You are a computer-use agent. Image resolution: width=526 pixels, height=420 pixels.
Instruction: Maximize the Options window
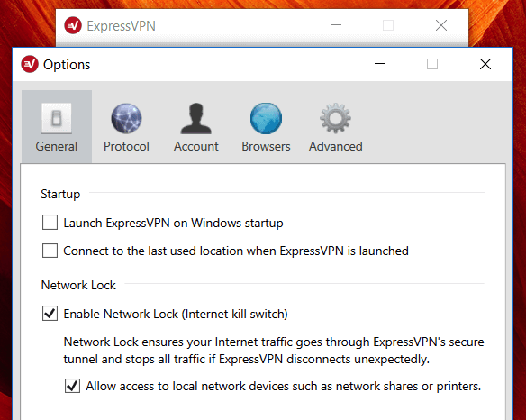click(432, 64)
